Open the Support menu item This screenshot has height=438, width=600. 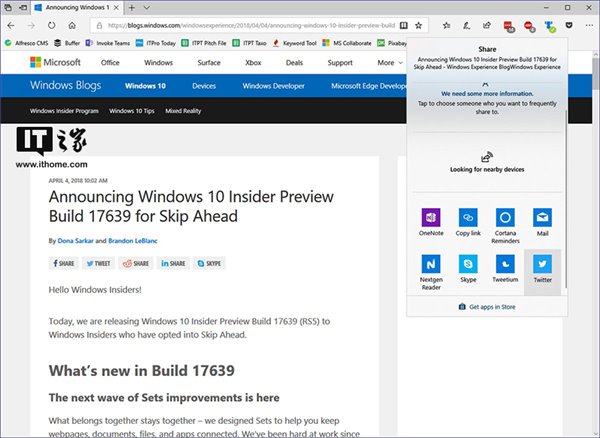coord(340,63)
